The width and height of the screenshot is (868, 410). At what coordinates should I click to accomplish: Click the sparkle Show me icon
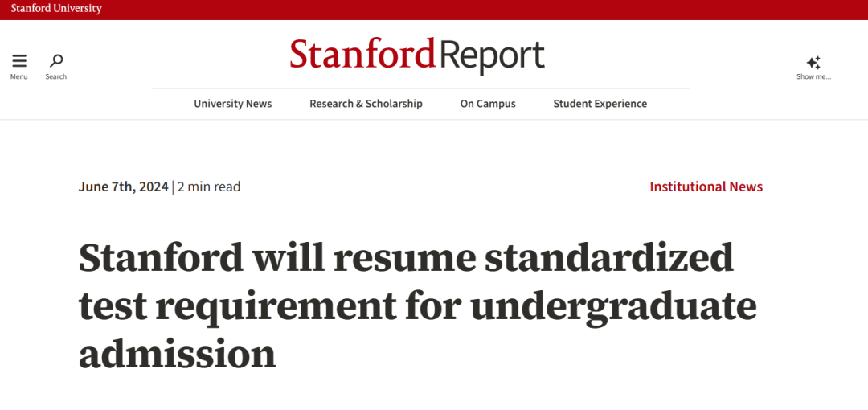[x=813, y=63]
